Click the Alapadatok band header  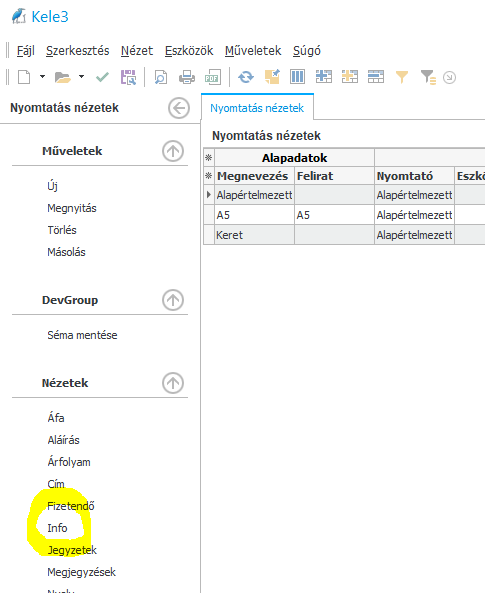click(x=294, y=158)
